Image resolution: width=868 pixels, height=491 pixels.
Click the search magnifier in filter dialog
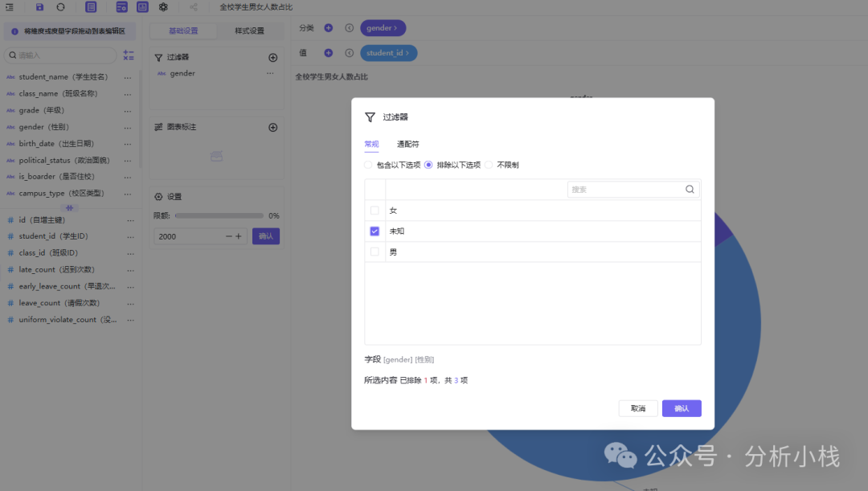click(690, 190)
